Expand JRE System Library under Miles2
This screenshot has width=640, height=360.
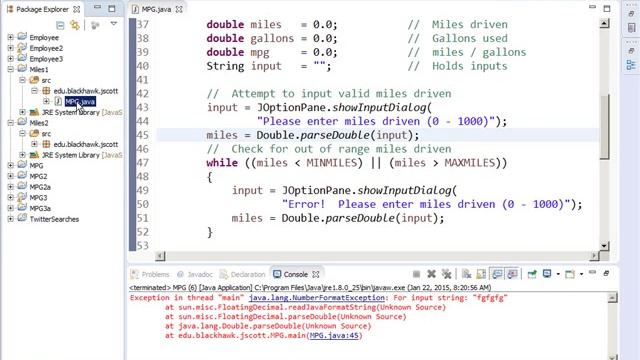pos(22,155)
